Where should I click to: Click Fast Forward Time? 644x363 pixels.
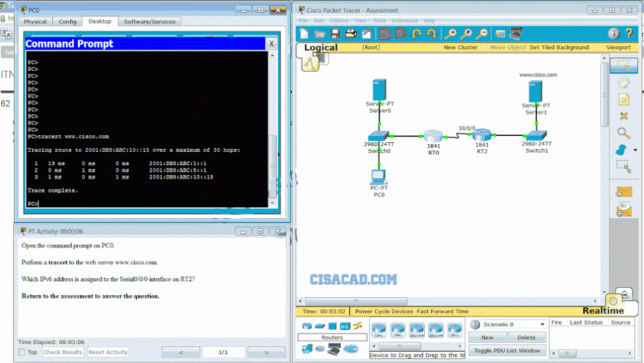pyautogui.click(x=442, y=312)
